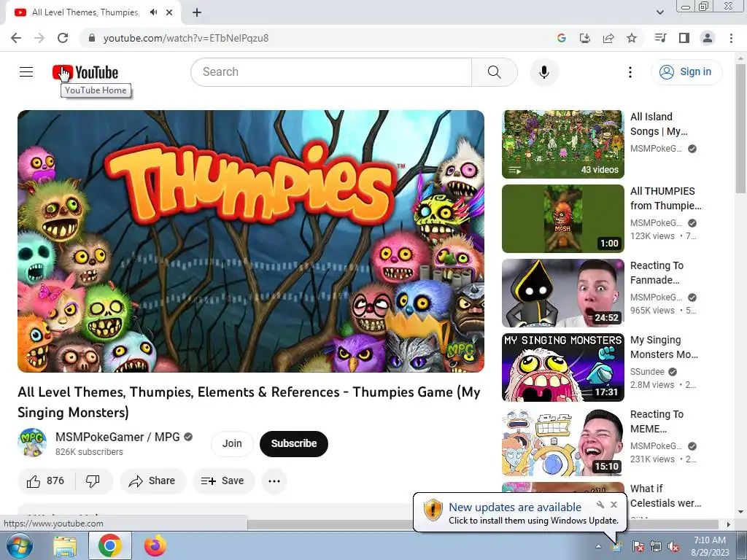Click the Save button
The height and width of the screenshot is (560, 747).
tap(223, 481)
